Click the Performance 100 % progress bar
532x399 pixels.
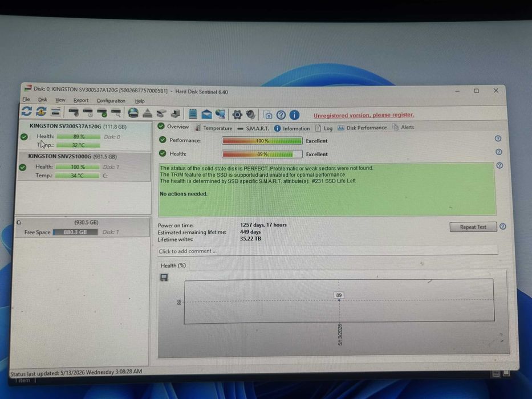point(262,141)
